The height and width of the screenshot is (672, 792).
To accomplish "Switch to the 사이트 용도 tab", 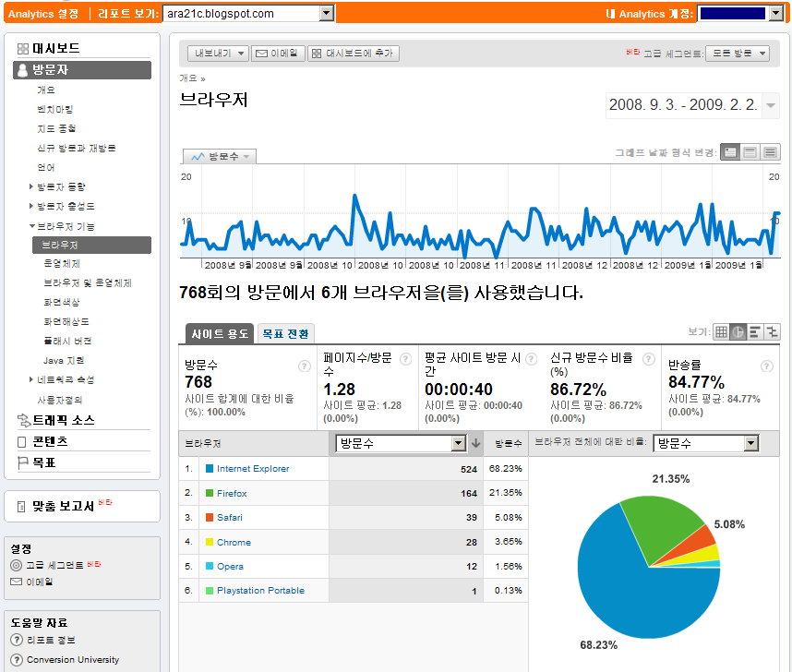I will click(219, 334).
